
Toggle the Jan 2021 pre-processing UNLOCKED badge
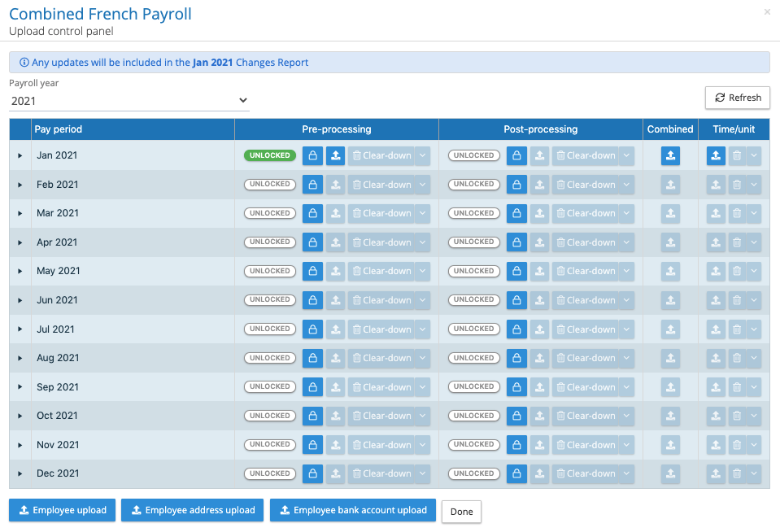click(x=270, y=155)
